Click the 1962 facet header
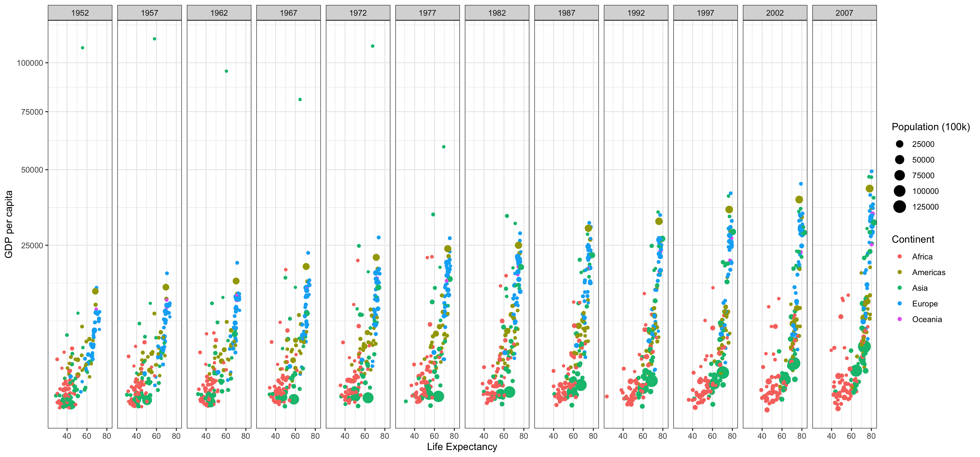This screenshot has height=457, width=980. (x=219, y=13)
